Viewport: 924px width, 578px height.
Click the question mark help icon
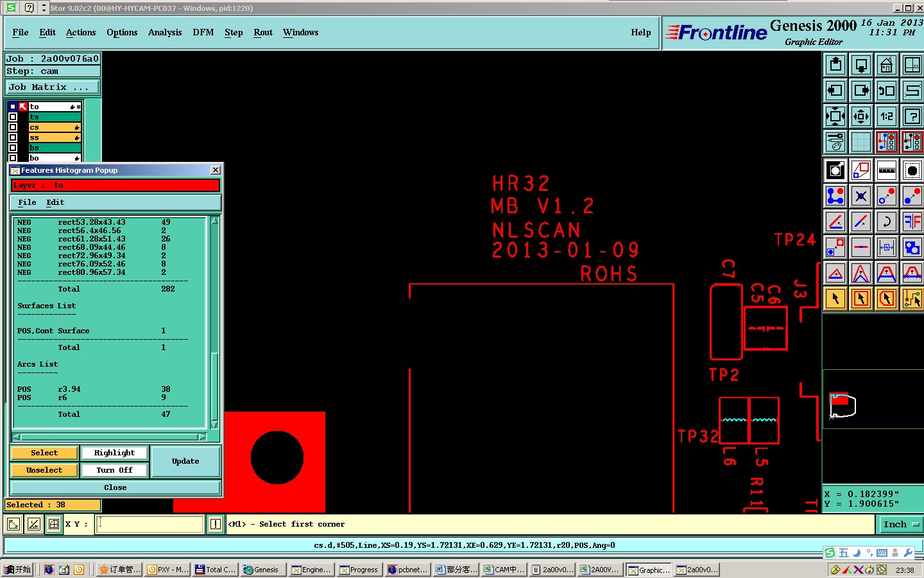click(x=912, y=116)
